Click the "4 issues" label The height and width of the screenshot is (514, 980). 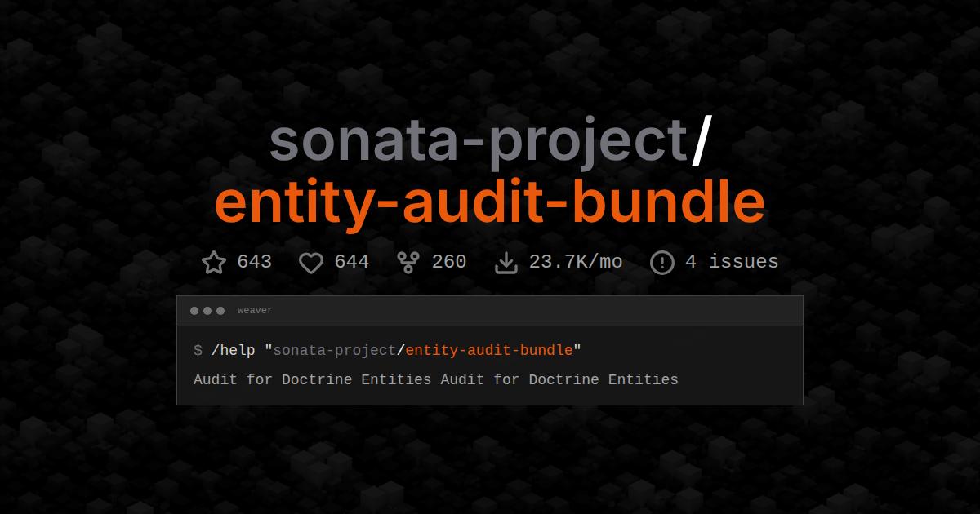tap(732, 262)
